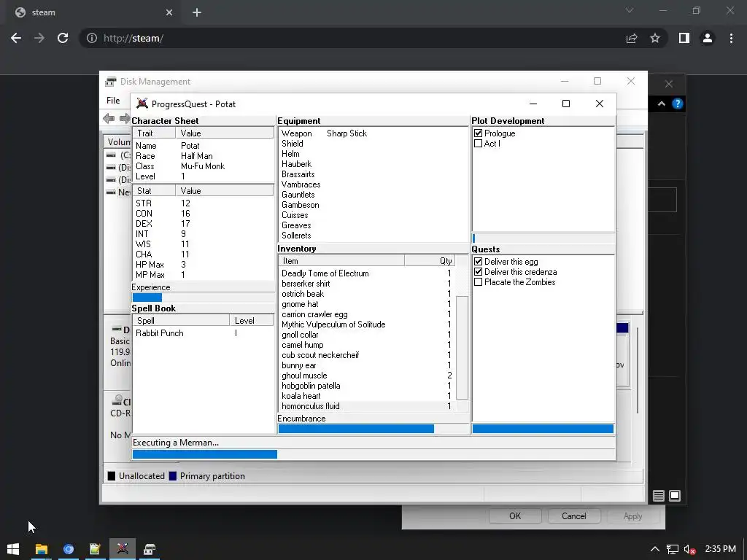Select the Disk Management taskbar icon
The width and height of the screenshot is (747, 560).
pyautogui.click(x=150, y=549)
